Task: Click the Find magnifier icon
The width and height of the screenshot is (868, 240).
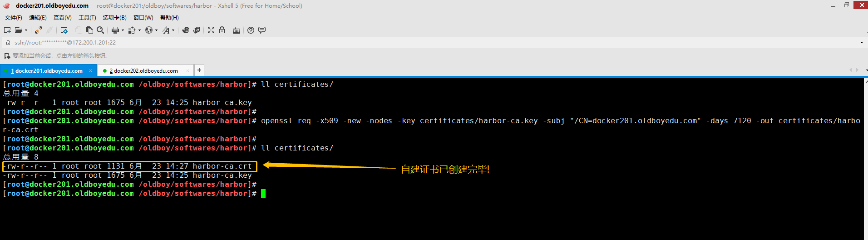Action: [x=100, y=30]
